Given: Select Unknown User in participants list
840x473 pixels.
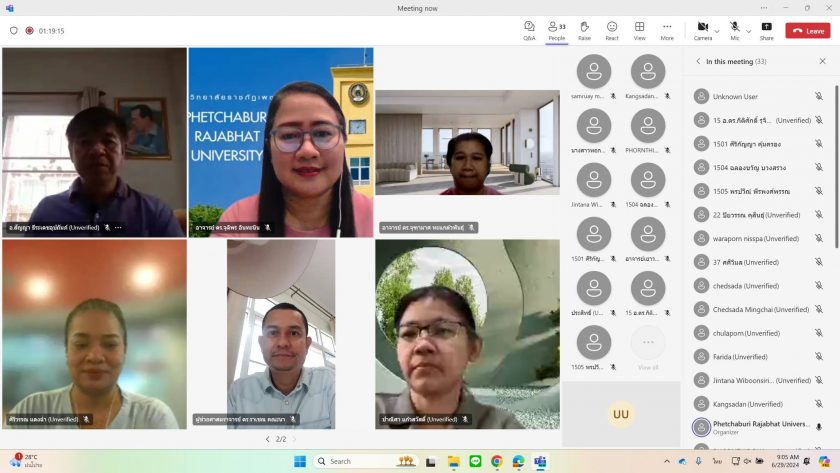Looking at the screenshot, I should click(735, 96).
